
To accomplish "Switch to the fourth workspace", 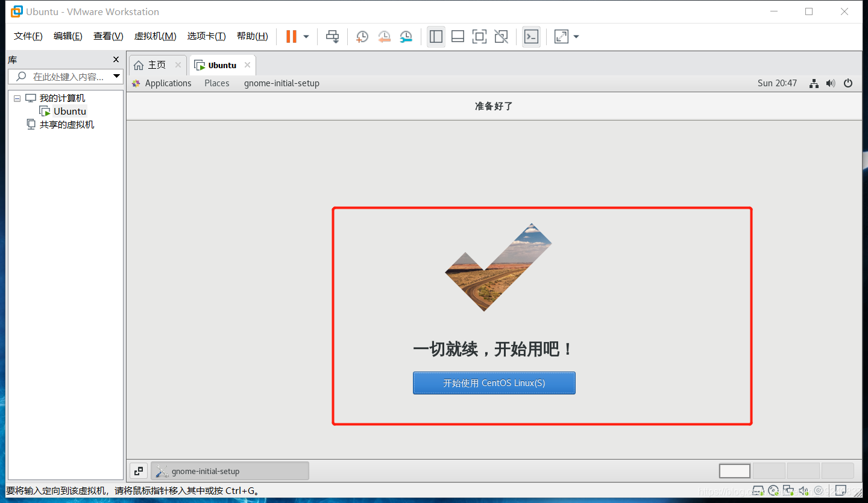I will point(838,471).
